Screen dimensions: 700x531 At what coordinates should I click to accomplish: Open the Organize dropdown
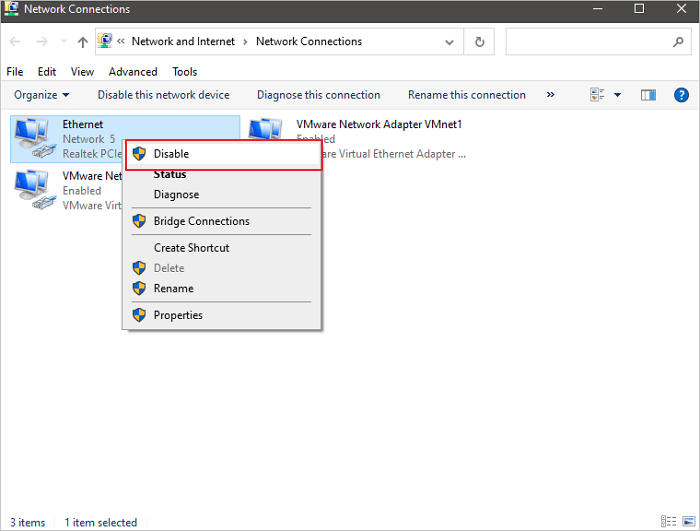coord(41,95)
